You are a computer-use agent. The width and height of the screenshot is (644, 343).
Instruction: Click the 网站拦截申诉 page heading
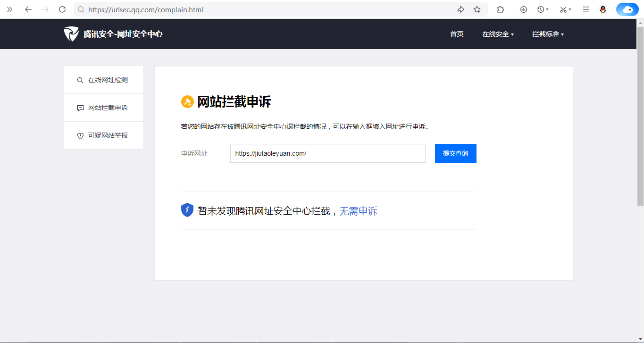coord(234,101)
